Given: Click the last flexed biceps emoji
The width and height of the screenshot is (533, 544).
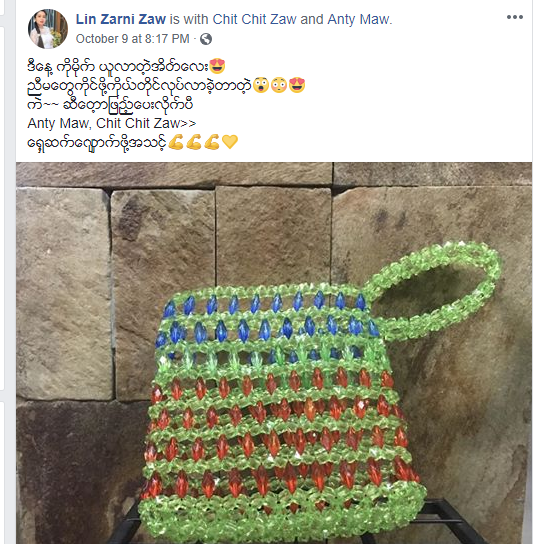Looking at the screenshot, I should coord(212,142).
